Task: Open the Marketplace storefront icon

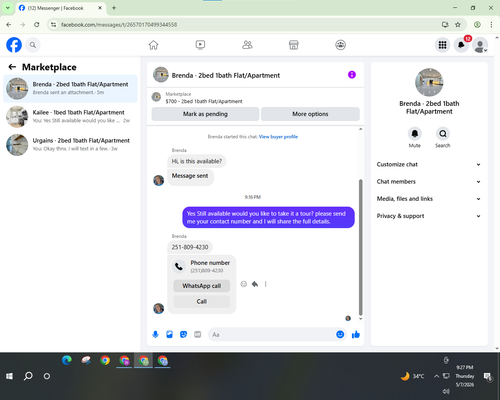Action: [293, 45]
